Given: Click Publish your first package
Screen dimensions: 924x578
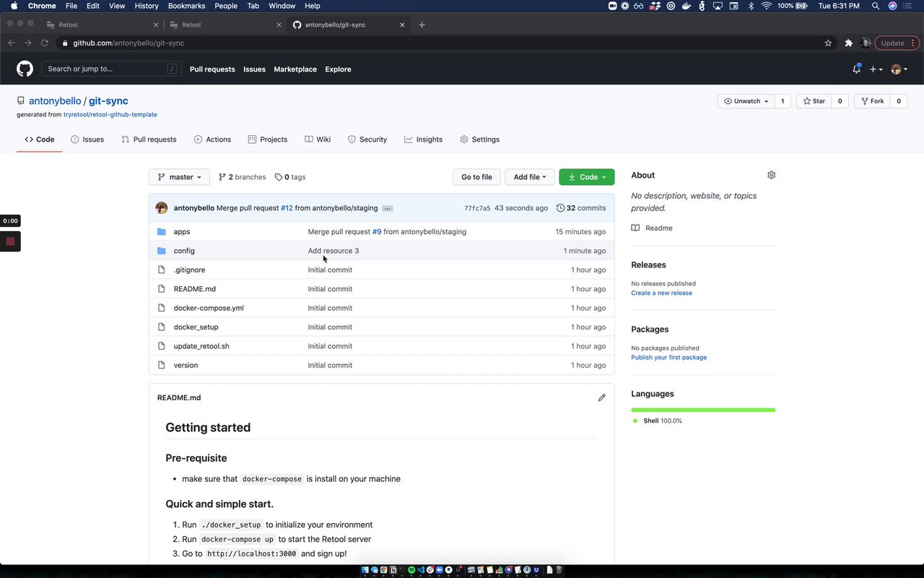Looking at the screenshot, I should [668, 358].
